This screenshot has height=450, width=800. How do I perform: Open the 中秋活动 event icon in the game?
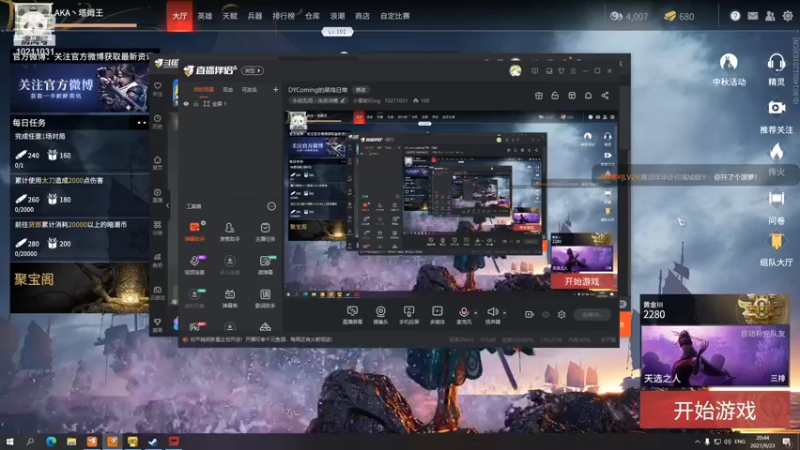(x=729, y=69)
